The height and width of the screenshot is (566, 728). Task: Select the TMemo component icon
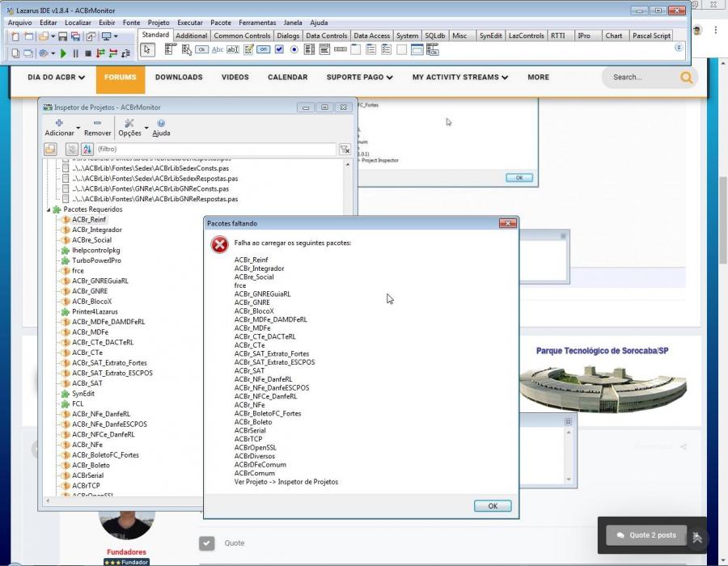248,49
